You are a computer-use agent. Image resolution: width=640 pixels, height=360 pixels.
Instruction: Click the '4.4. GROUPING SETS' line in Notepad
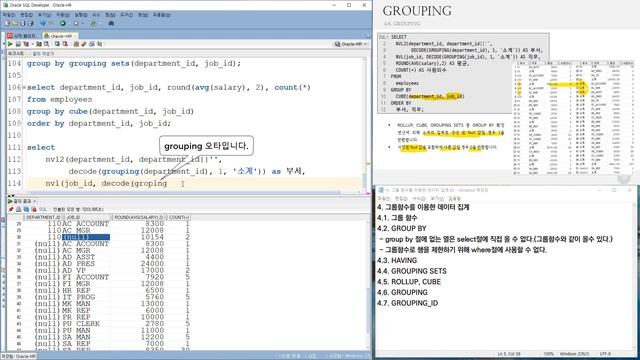tap(412, 271)
